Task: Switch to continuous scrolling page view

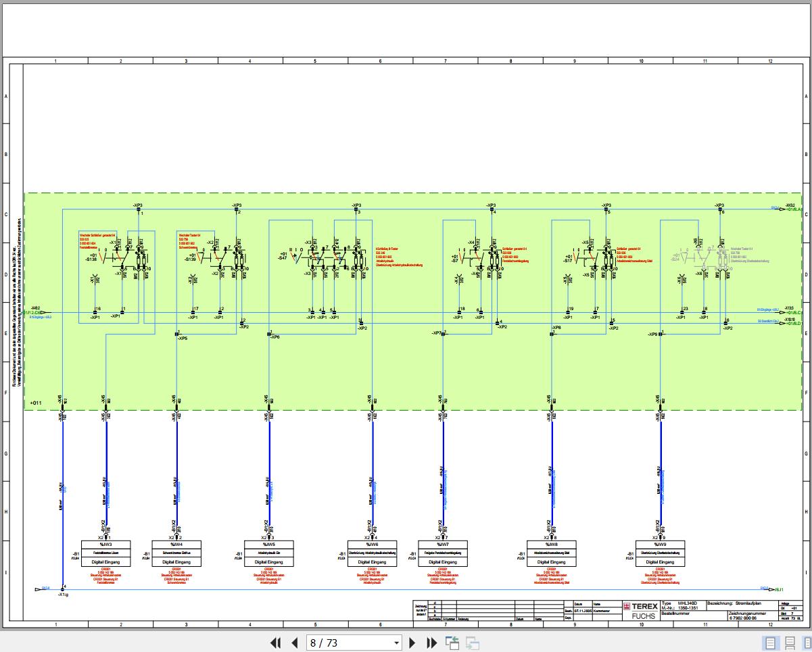Action: coord(789,643)
